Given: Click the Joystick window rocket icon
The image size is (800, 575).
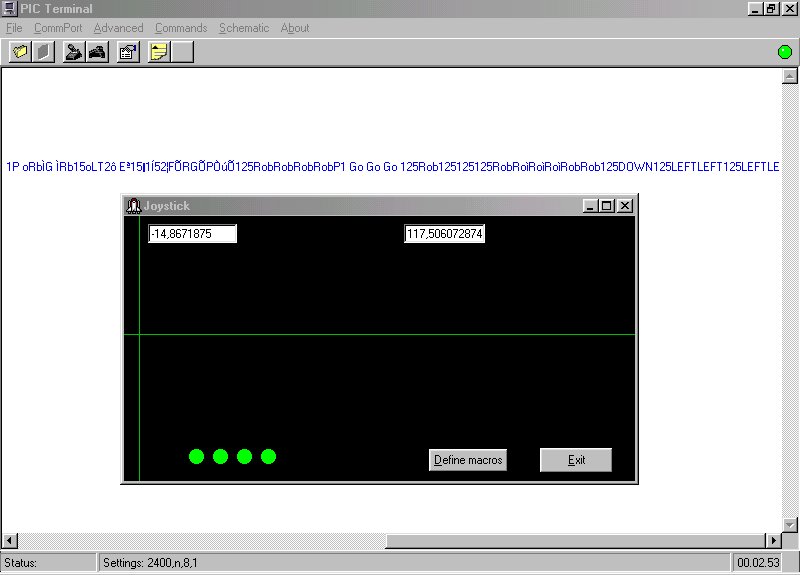Looking at the screenshot, I should (x=133, y=206).
